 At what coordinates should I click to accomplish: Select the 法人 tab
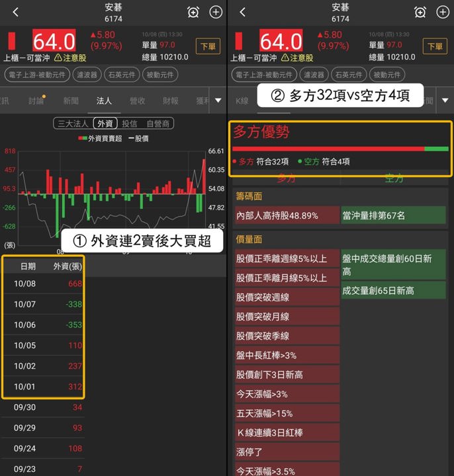pos(104,100)
